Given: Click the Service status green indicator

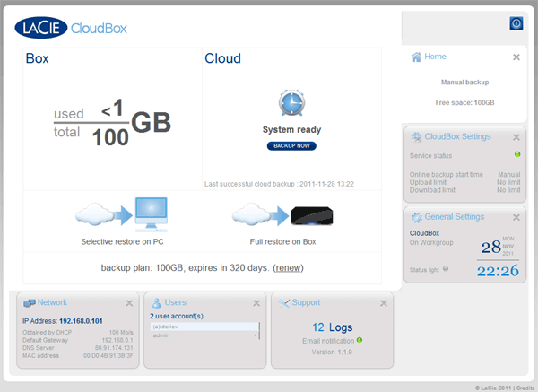Looking at the screenshot, I should tap(517, 154).
